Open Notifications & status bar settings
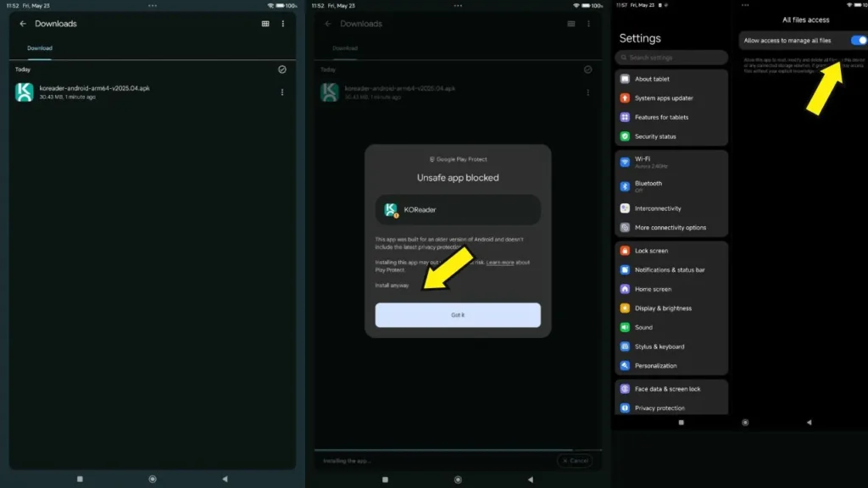 coord(671,270)
